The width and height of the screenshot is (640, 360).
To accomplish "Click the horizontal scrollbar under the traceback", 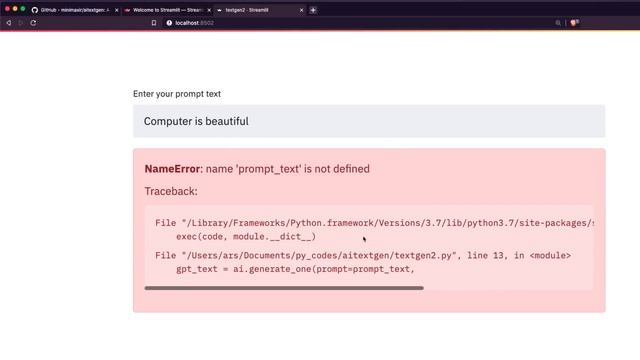I will (284, 288).
